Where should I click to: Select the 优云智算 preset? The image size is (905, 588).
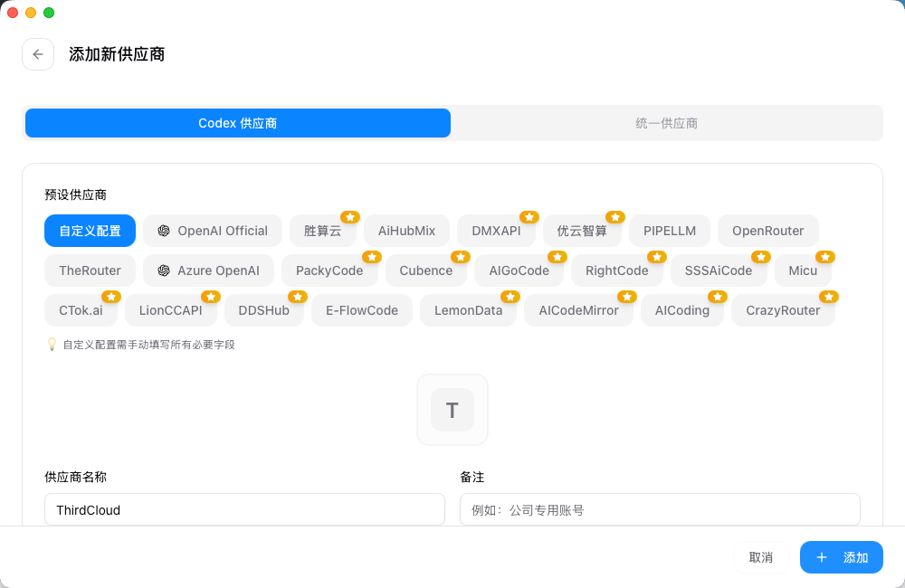click(x=582, y=231)
